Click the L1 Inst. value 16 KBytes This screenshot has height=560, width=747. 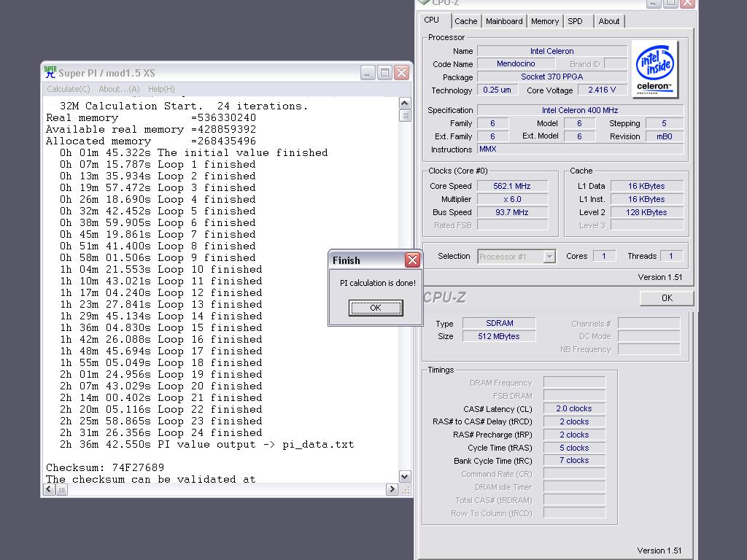tap(646, 199)
